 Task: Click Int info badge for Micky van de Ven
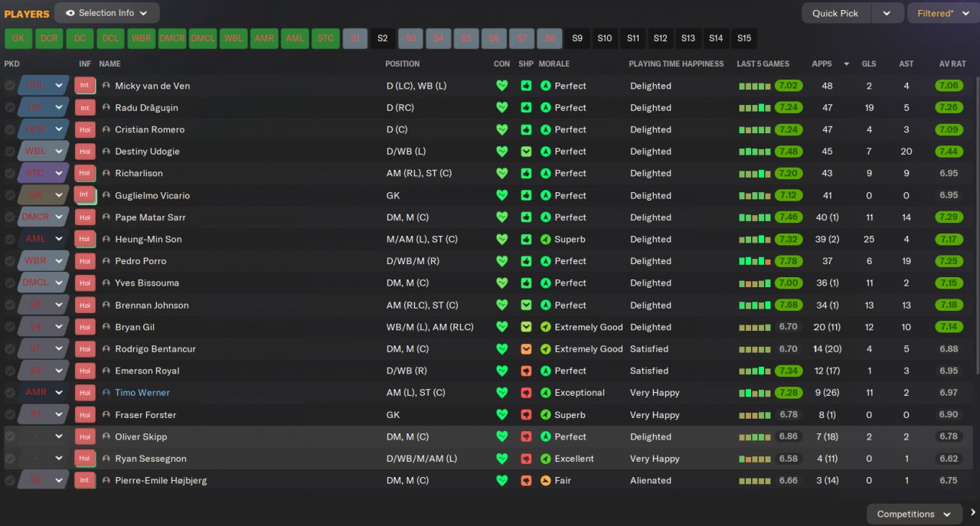coord(85,86)
